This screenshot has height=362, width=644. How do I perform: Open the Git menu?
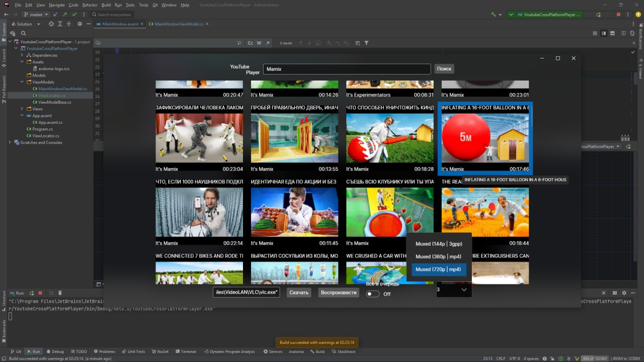(x=155, y=5)
